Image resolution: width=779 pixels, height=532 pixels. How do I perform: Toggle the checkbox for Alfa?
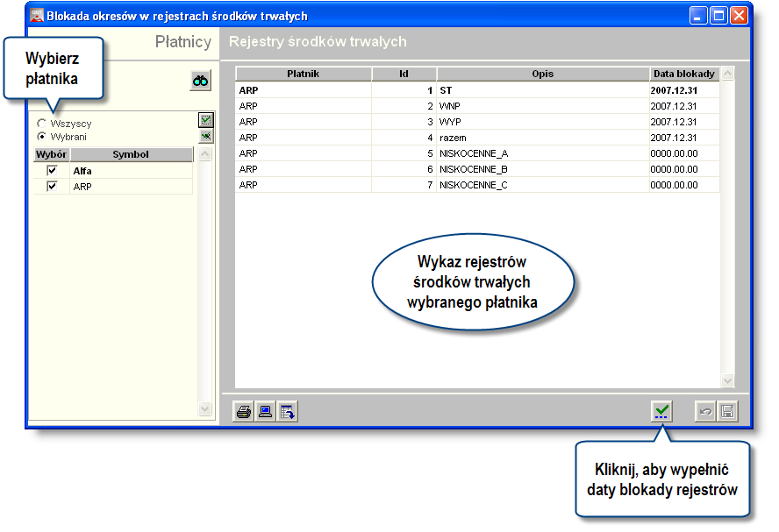(52, 171)
